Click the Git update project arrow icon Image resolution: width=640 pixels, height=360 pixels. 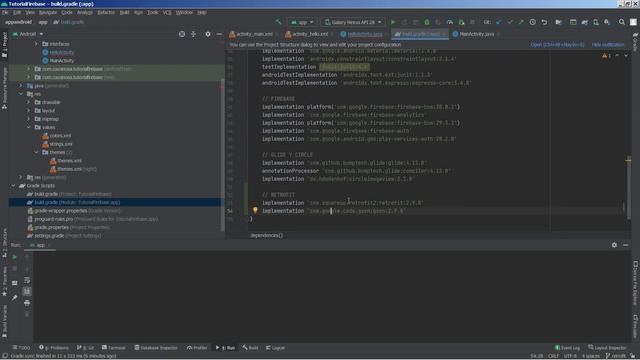(499, 22)
